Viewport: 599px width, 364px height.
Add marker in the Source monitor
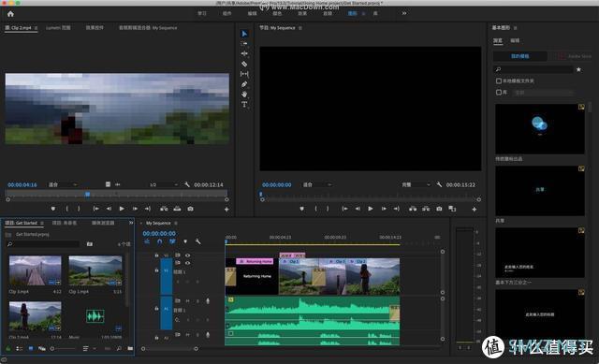[53, 209]
